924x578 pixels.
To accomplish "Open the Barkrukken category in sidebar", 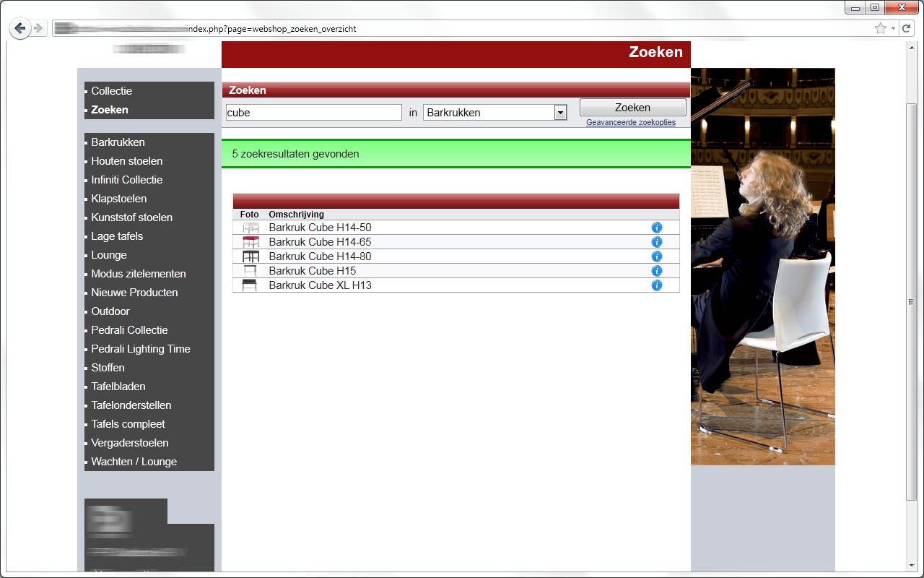I will (x=118, y=142).
